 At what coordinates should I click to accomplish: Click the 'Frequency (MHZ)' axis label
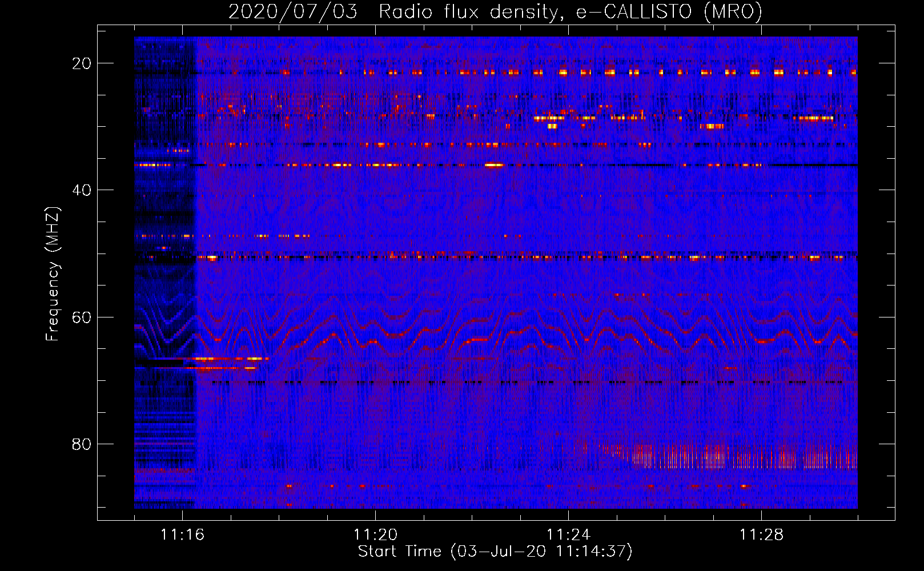coord(53,274)
